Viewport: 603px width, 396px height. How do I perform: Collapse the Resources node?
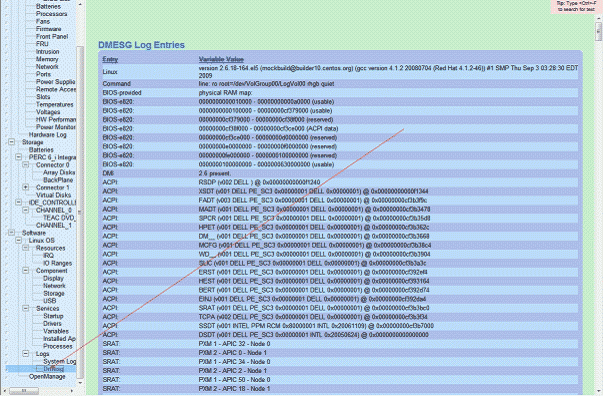pos(25,248)
